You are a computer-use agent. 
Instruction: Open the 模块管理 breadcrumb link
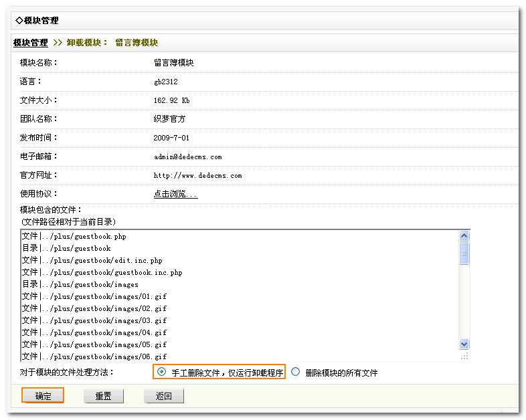(x=31, y=43)
